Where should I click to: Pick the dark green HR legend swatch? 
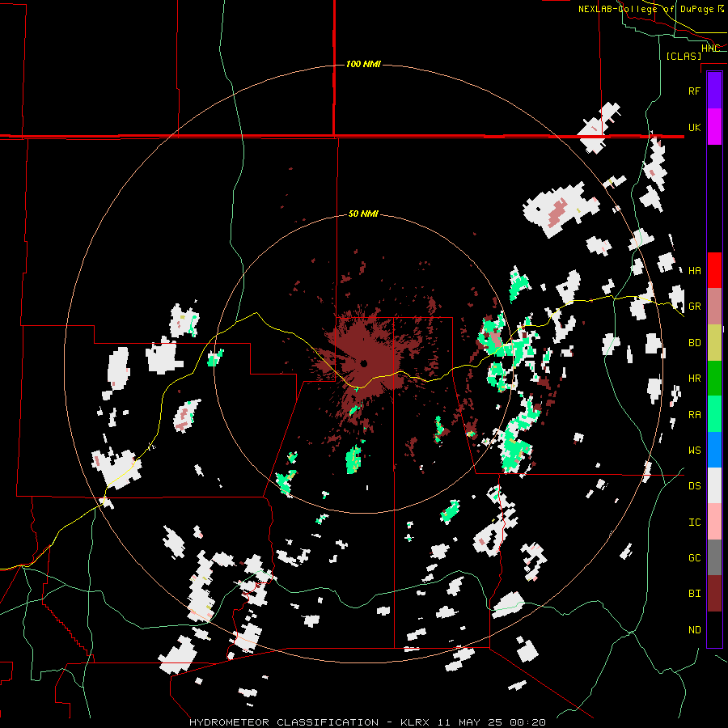click(714, 378)
